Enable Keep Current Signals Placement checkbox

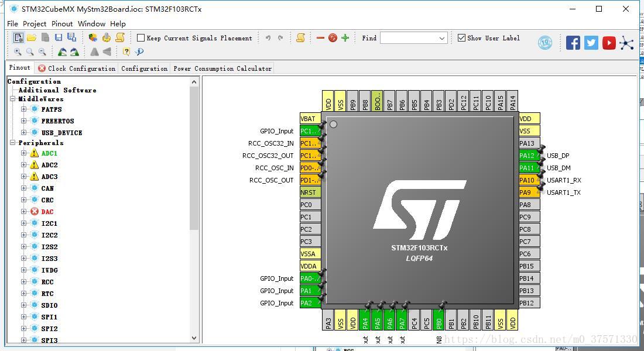tap(141, 38)
